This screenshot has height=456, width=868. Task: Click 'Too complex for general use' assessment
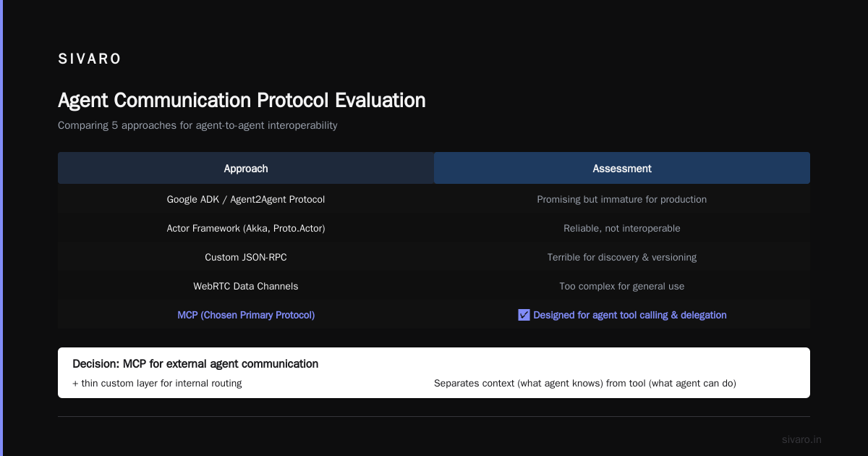coord(622,286)
